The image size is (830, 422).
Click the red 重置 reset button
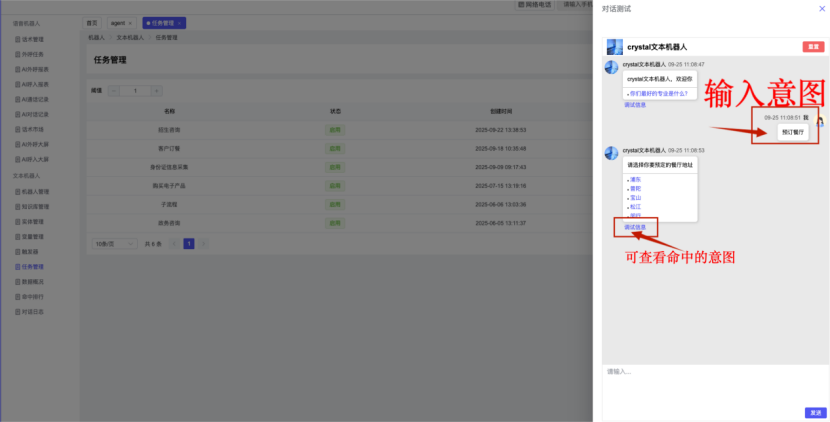pos(813,47)
